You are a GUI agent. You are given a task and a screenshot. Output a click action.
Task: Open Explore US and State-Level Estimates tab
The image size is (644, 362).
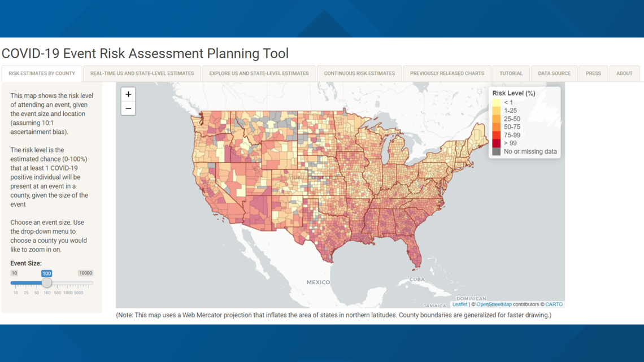pos(259,73)
